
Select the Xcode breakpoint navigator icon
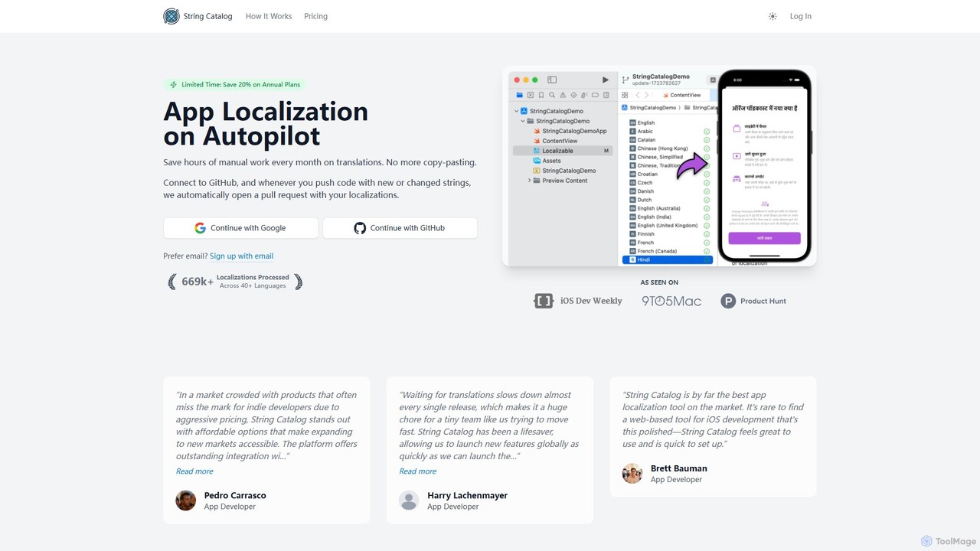tap(595, 95)
